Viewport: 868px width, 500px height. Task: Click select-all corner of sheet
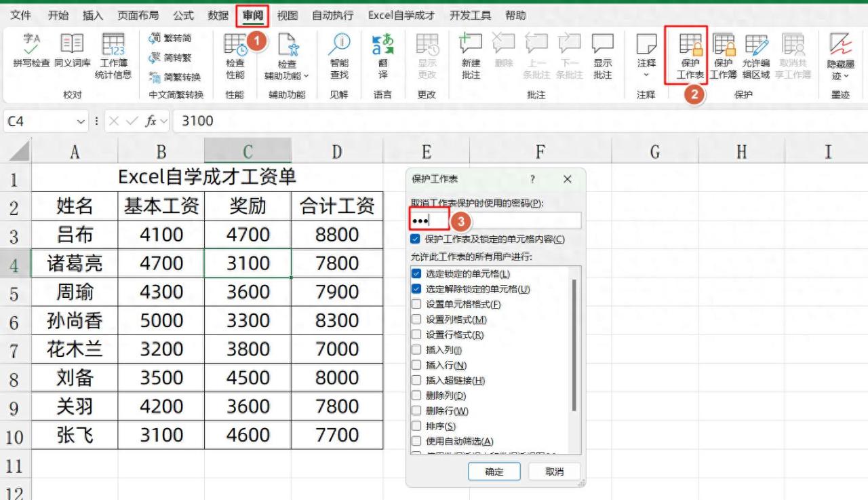click(x=16, y=151)
